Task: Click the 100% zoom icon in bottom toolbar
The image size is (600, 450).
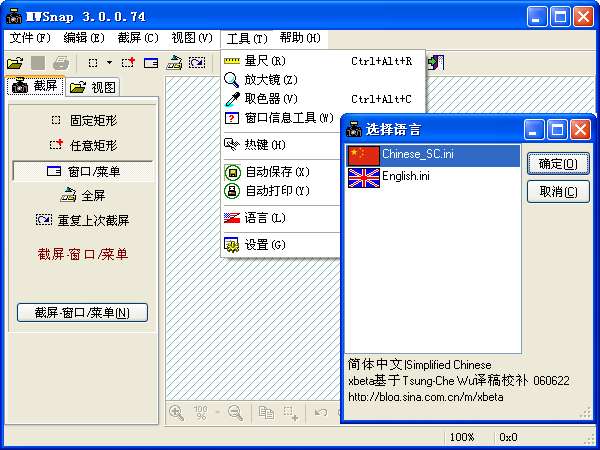Action: [201, 412]
